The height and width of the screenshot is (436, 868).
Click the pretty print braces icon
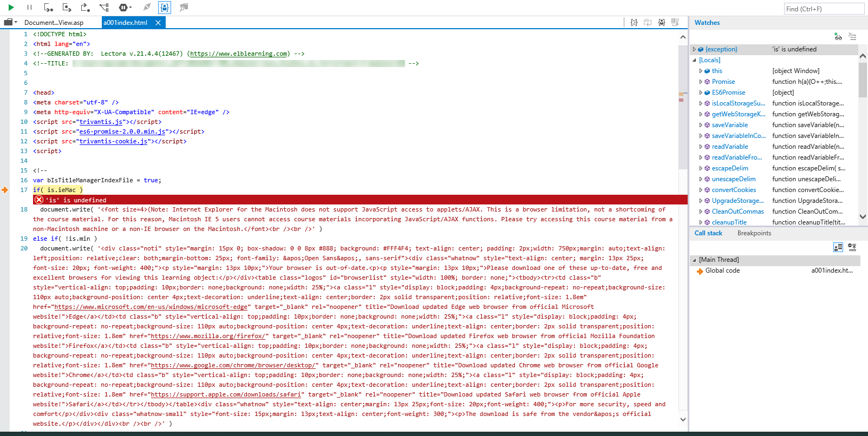click(x=634, y=23)
